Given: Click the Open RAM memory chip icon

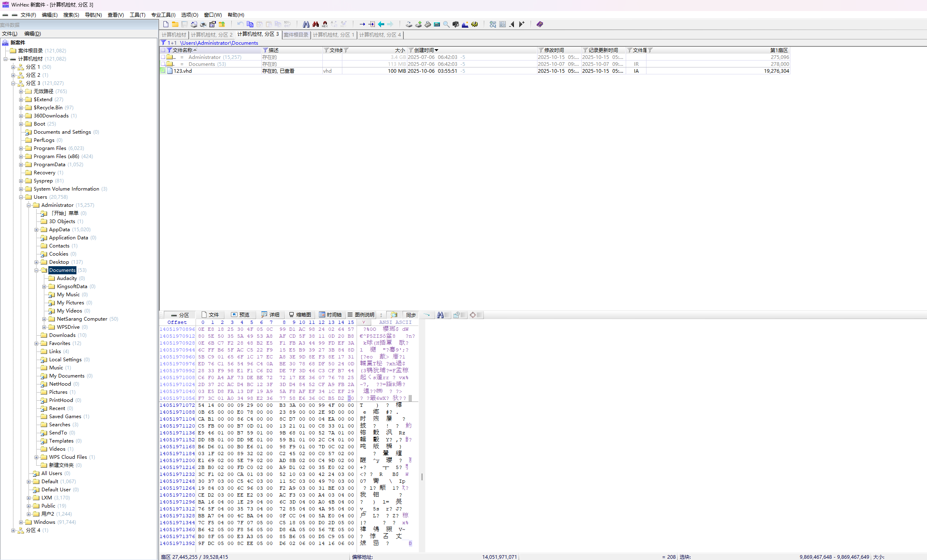Looking at the screenshot, I should (428, 24).
